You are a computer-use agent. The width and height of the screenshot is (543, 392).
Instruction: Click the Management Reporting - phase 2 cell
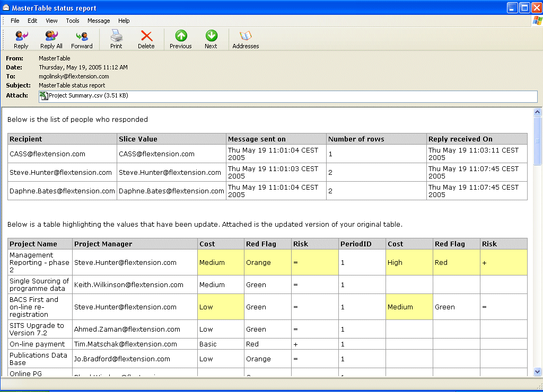point(40,263)
